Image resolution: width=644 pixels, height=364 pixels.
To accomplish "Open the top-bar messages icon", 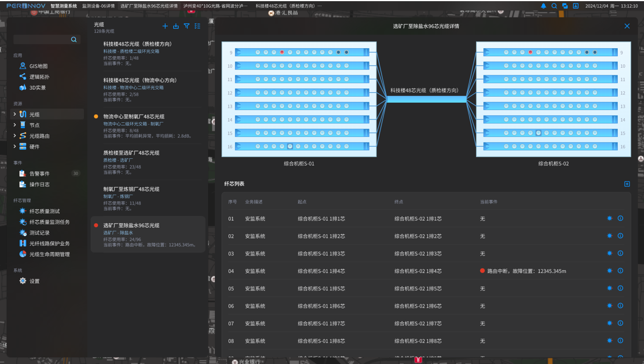I will pyautogui.click(x=565, y=6).
